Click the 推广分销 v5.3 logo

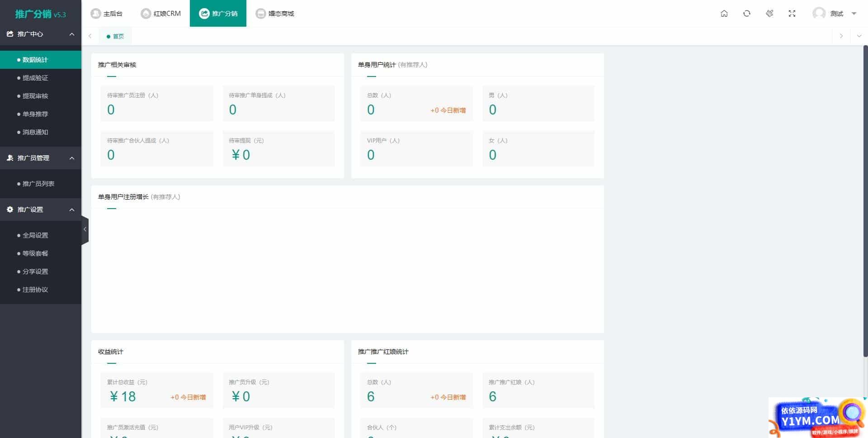[x=41, y=14]
